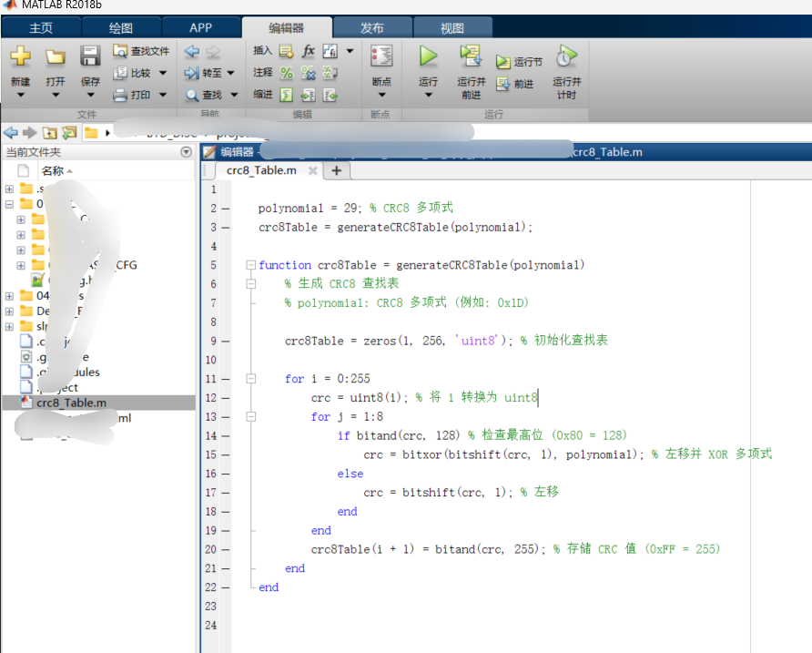Click the 运行并前进 (Run and Advance) icon
The width and height of the screenshot is (812, 653).
471,56
